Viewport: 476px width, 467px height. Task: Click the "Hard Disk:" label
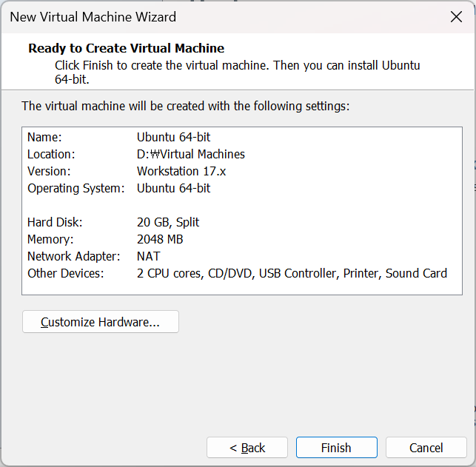55,223
